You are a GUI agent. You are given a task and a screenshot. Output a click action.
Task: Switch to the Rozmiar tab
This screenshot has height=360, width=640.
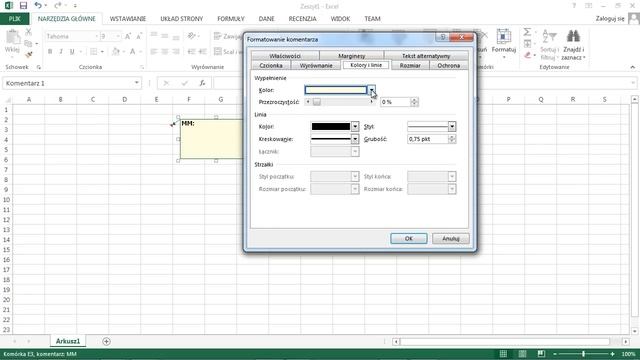(x=410, y=65)
